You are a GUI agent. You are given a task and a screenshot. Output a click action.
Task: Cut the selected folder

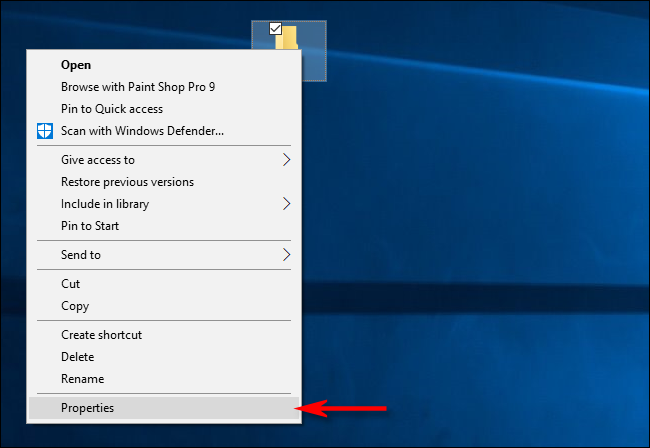click(x=70, y=284)
